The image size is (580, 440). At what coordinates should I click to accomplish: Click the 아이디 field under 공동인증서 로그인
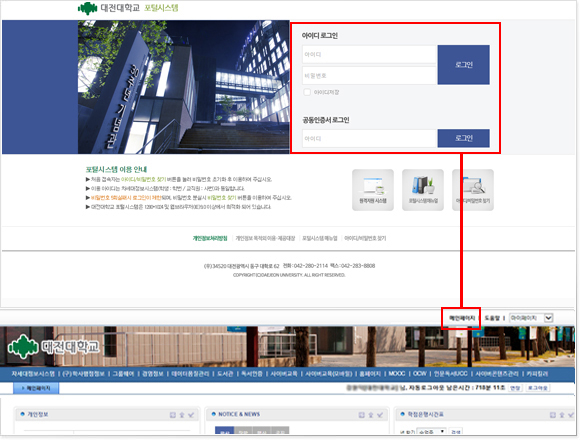[370, 139]
